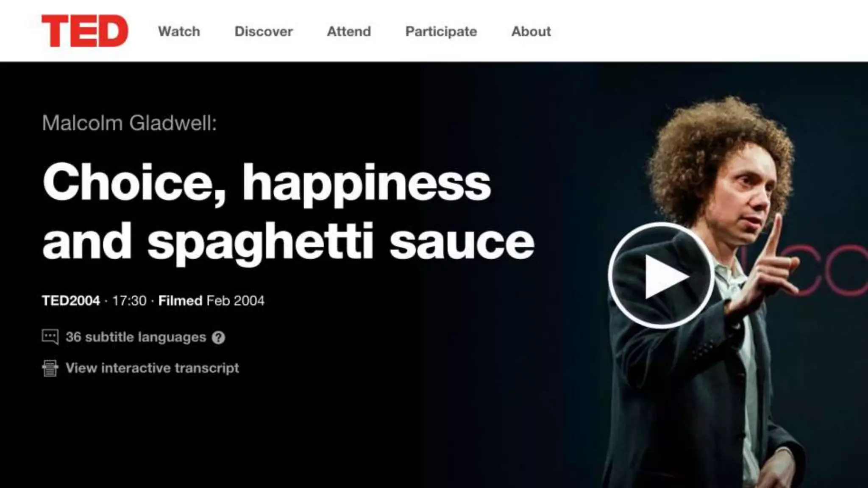Click the subtitle speech bubble icon

pos(50,337)
